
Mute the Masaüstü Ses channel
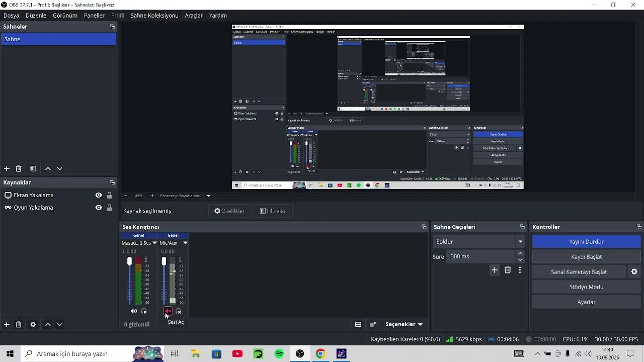(134, 311)
